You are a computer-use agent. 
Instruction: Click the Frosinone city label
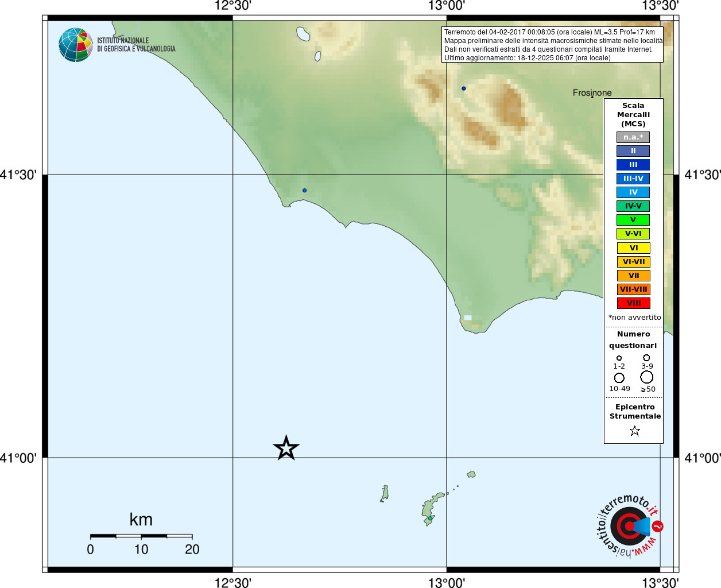[x=592, y=92]
